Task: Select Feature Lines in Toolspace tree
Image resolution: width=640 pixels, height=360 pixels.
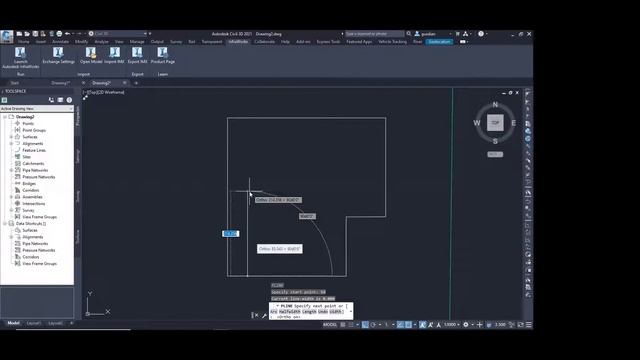Action: pyautogui.click(x=34, y=150)
